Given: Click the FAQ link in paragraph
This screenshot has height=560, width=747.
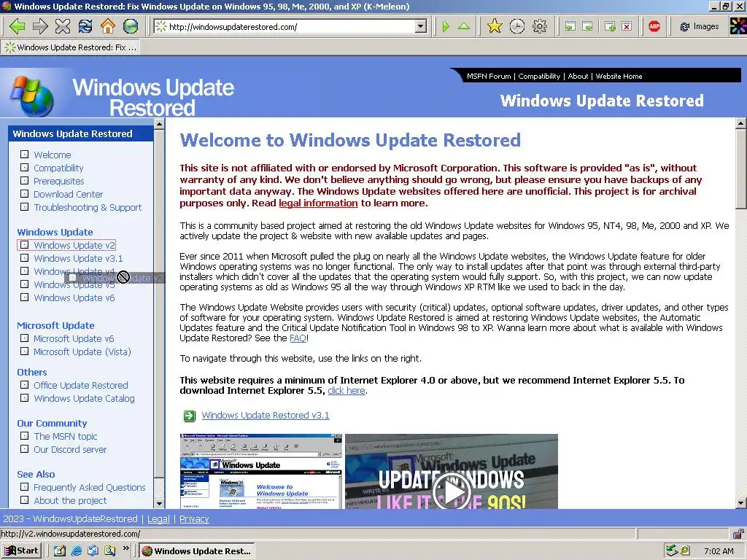Looking at the screenshot, I should [298, 338].
